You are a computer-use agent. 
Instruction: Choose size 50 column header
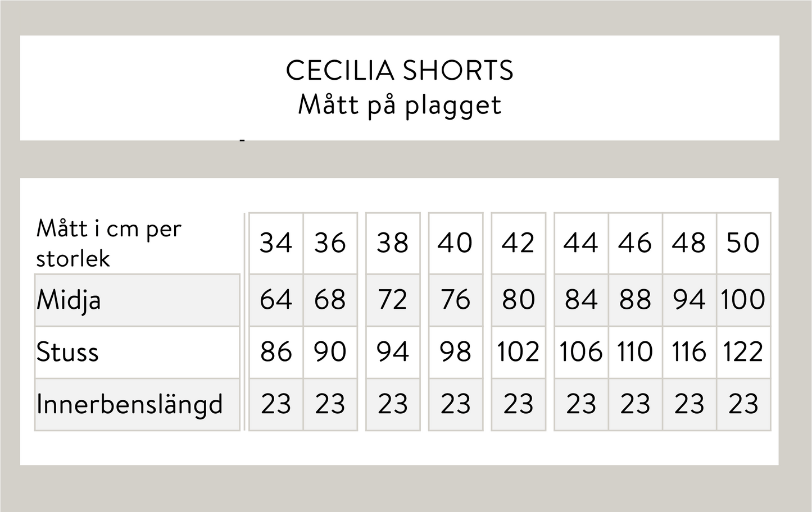point(743,243)
